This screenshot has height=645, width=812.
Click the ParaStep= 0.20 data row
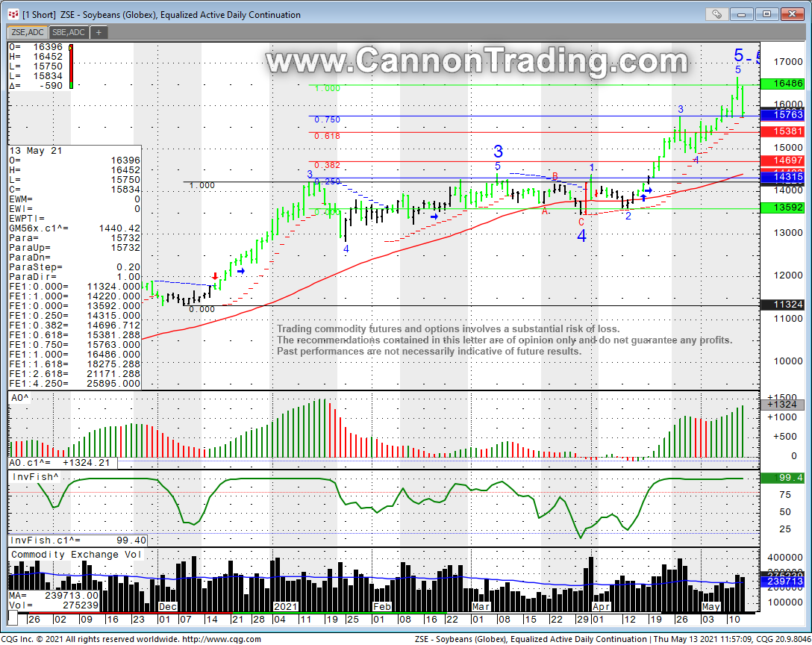pos(75,267)
